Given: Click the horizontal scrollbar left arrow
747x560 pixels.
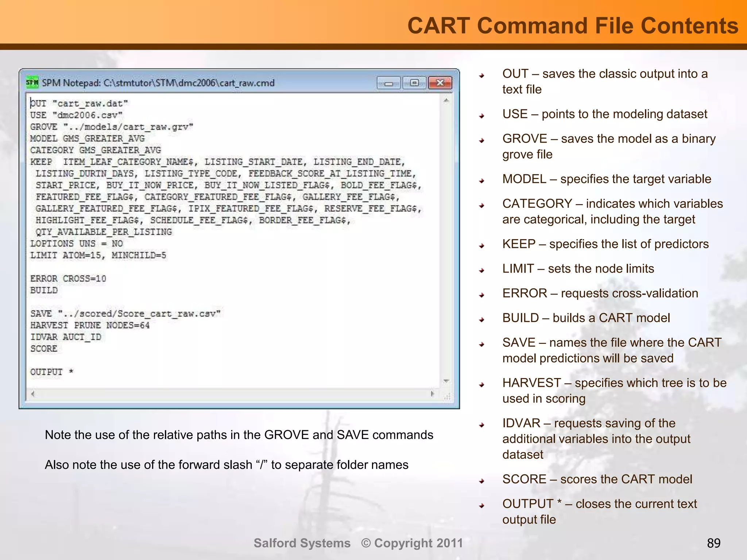Looking at the screenshot, I should pyautogui.click(x=33, y=394).
